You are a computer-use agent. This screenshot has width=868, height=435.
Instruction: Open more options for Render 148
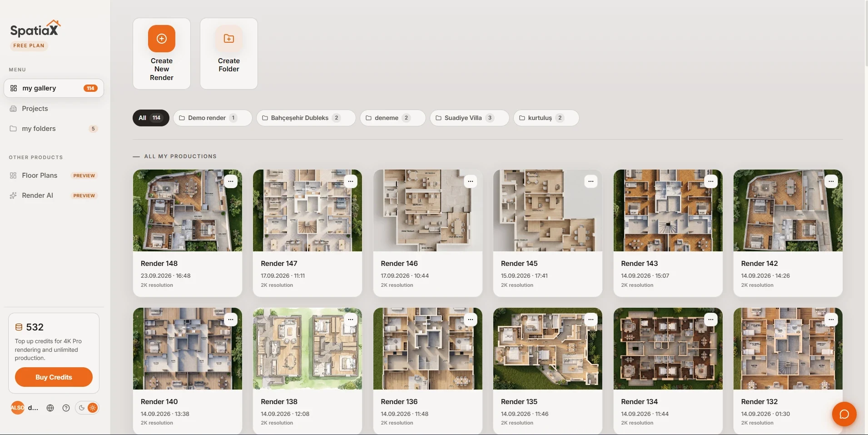(x=231, y=181)
